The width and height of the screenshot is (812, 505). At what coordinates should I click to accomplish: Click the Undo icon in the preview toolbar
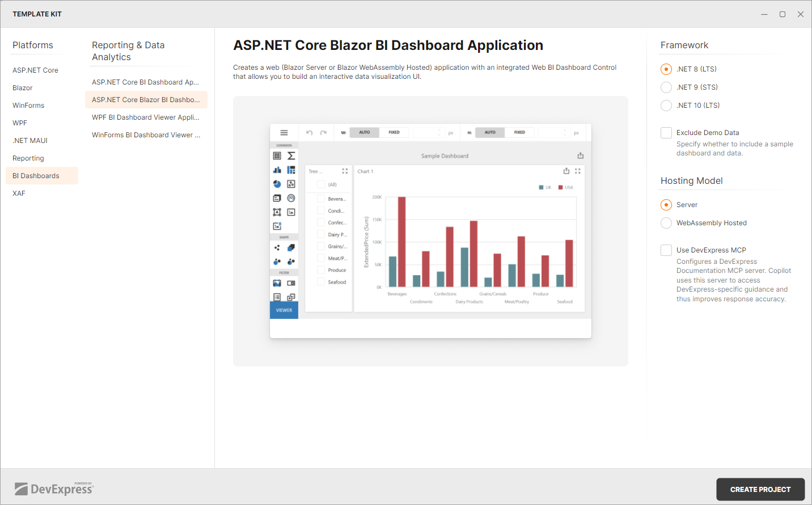click(308, 132)
